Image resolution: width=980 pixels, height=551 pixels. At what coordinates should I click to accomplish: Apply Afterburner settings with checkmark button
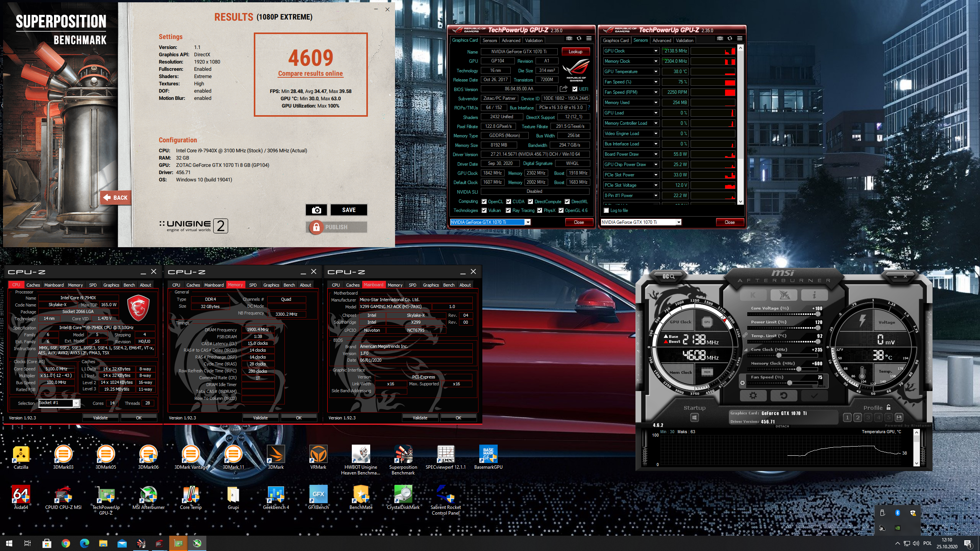(814, 396)
